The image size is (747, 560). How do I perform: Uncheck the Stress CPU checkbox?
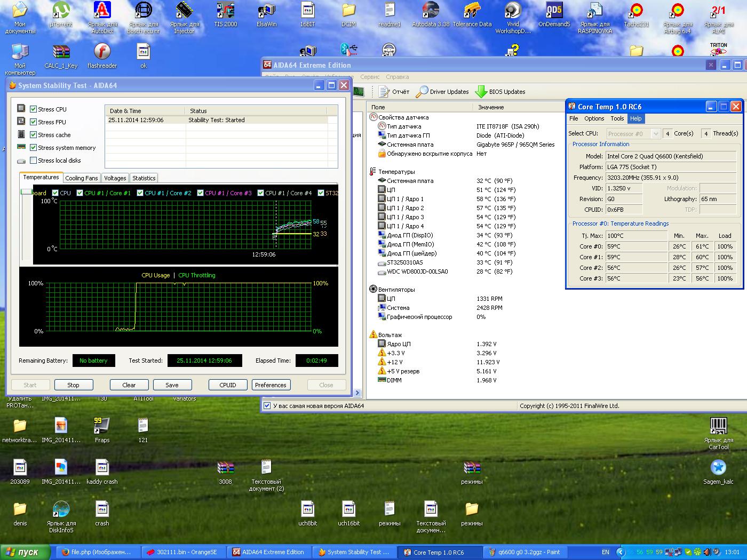(34, 109)
